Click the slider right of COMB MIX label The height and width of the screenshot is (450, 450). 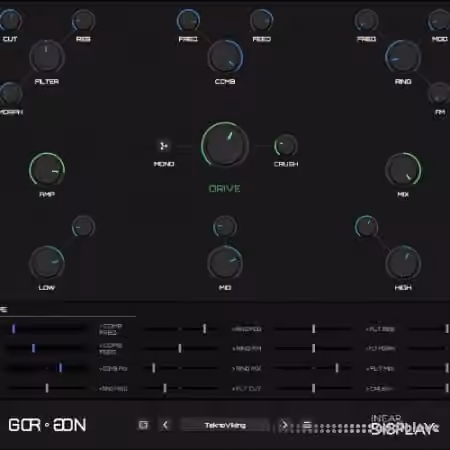(x=180, y=368)
